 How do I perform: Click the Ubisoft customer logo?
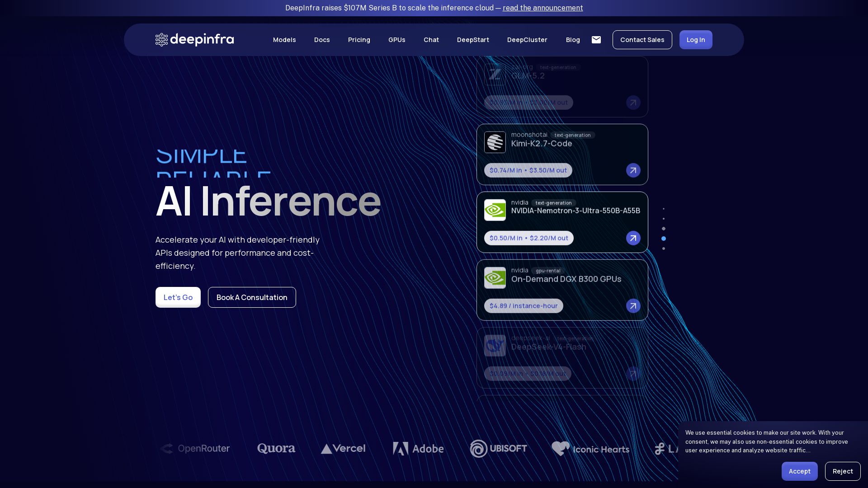[498, 448]
